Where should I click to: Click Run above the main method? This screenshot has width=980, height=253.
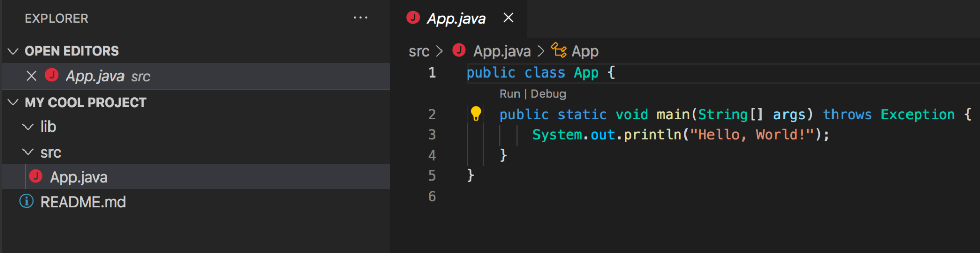tap(509, 94)
